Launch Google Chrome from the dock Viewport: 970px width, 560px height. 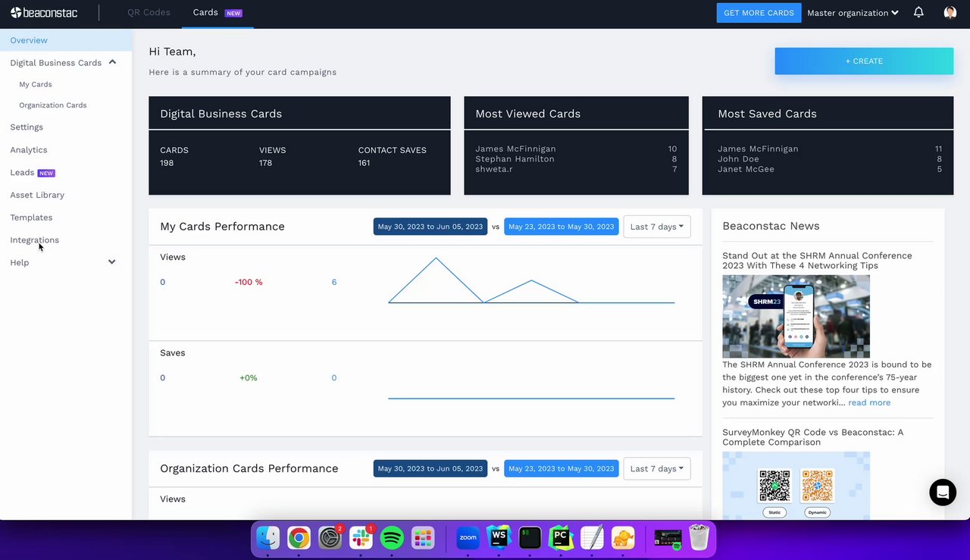click(x=299, y=538)
